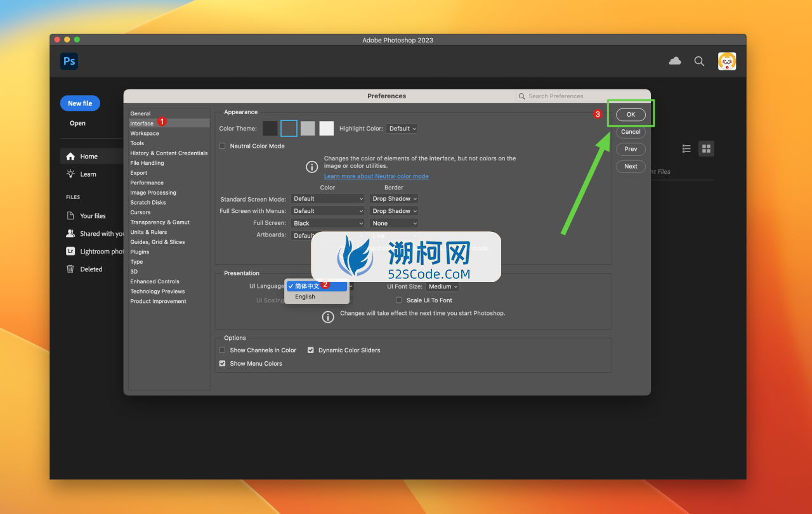Open Learn more about Neutral color mode link
Viewport: 812px width, 514px height.
(376, 176)
